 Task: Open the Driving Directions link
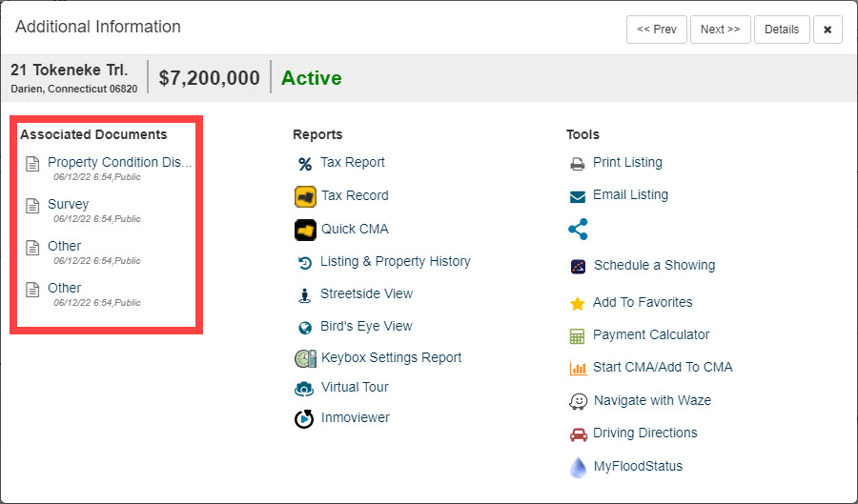tap(645, 433)
